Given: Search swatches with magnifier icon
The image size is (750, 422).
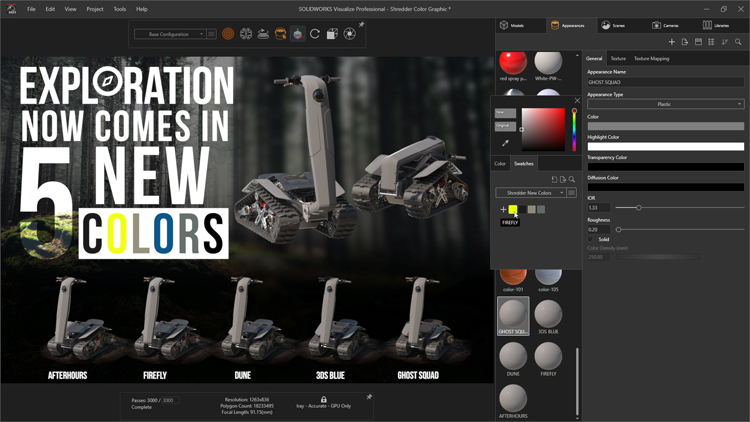Looking at the screenshot, I should click(572, 179).
